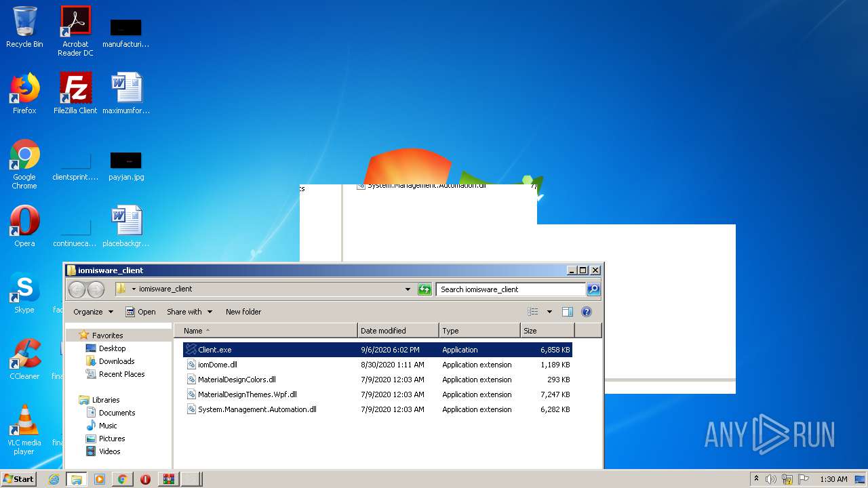Select MaterialDesignThemes.Wpf.dll in the list

377,394
